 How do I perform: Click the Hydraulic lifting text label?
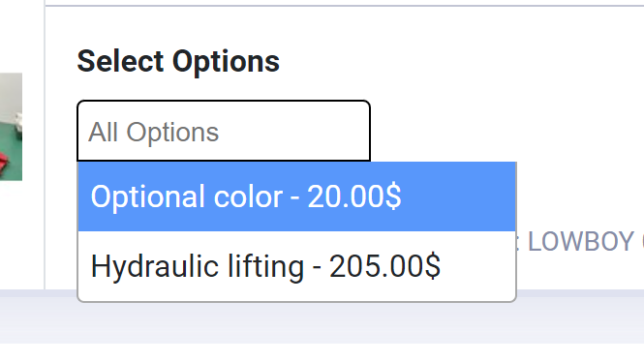click(x=198, y=266)
